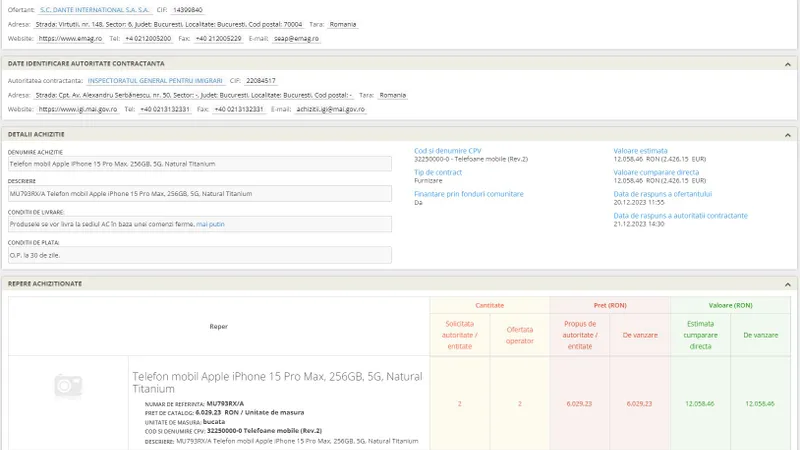Click the supplier CIF value 14399840

point(188,10)
